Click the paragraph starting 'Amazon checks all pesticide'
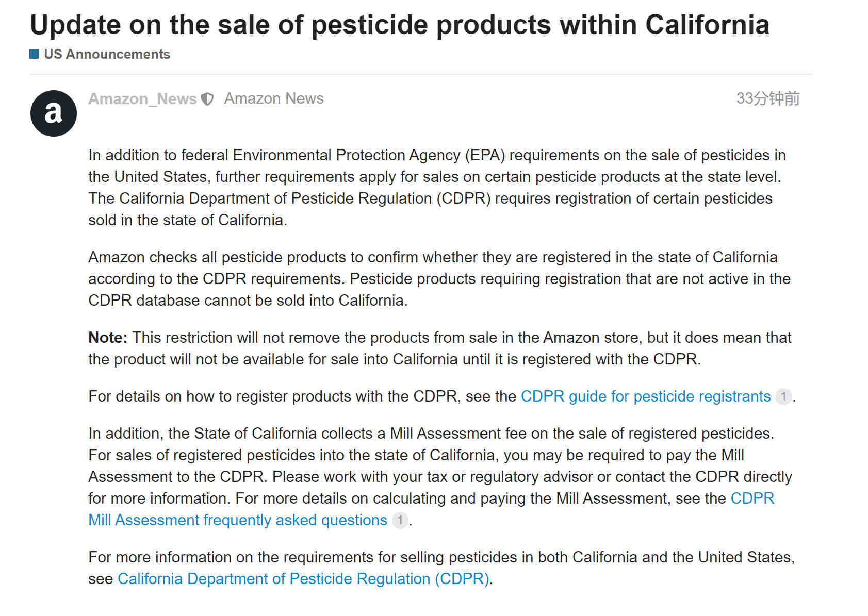Screen dimensions: 868x616 point(439,278)
